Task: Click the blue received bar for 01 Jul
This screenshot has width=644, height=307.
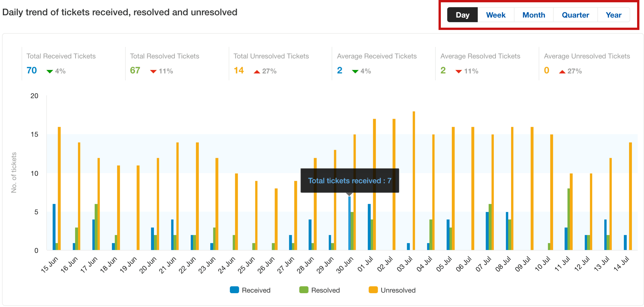Action: (369, 227)
